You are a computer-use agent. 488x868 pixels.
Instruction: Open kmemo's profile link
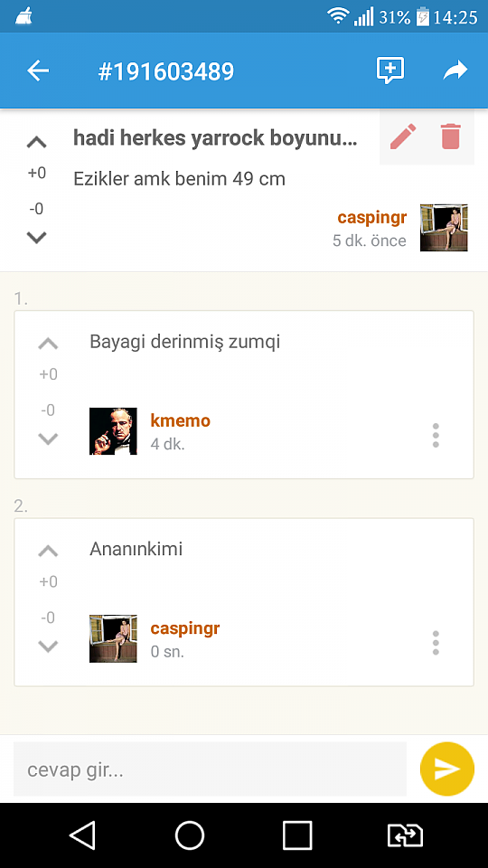(x=181, y=420)
